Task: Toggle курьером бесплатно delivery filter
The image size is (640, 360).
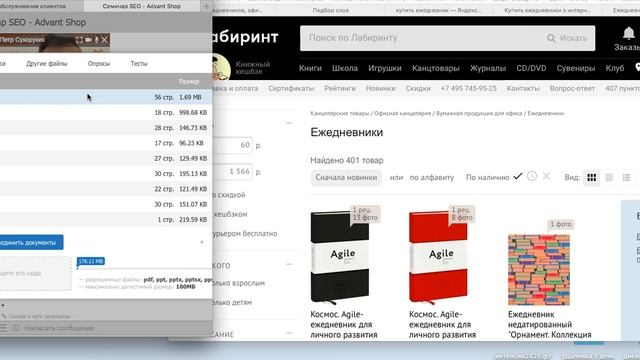Action: [245, 233]
